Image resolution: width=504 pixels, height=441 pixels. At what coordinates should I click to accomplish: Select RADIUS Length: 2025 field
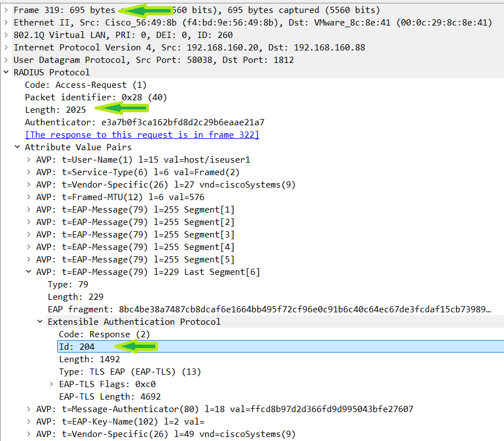pyautogui.click(x=55, y=110)
